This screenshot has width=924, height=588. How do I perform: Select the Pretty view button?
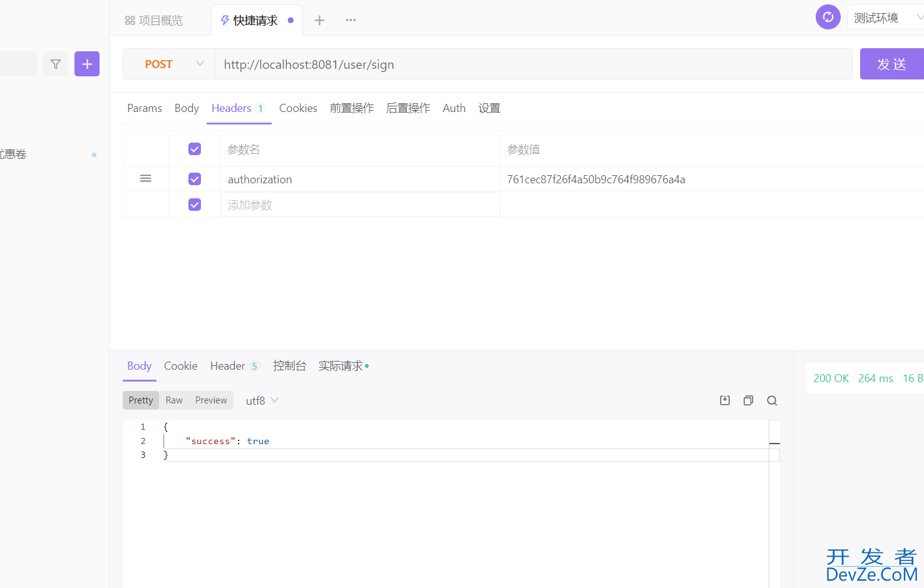[141, 400]
